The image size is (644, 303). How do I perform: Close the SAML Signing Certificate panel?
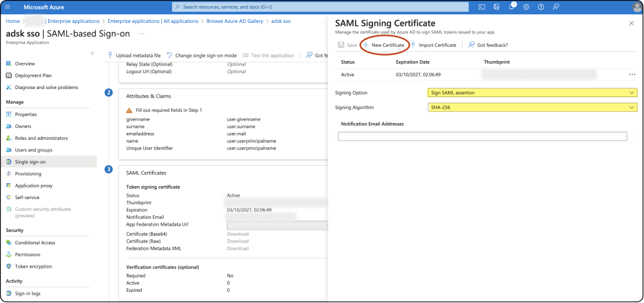point(631,23)
